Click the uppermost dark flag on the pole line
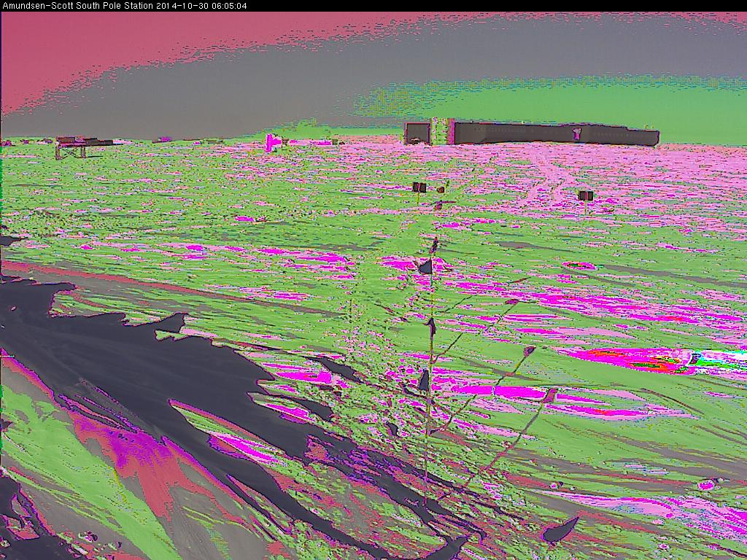The height and width of the screenshot is (560, 747). (426, 267)
